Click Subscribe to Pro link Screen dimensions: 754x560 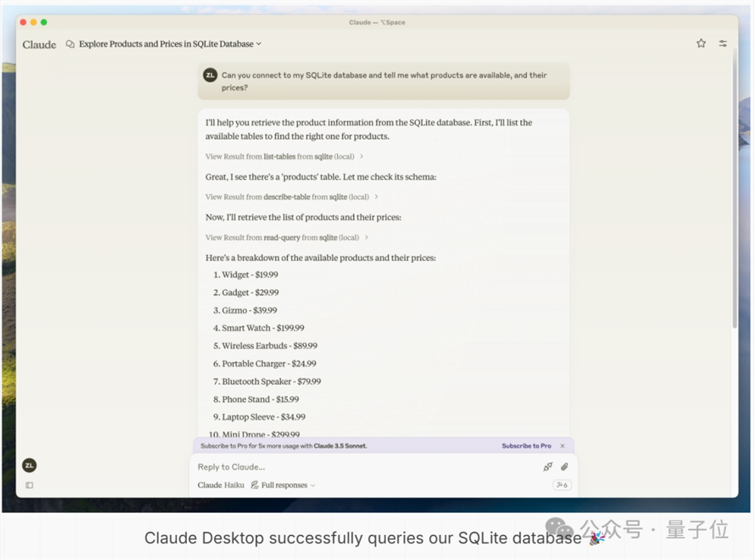(x=526, y=446)
